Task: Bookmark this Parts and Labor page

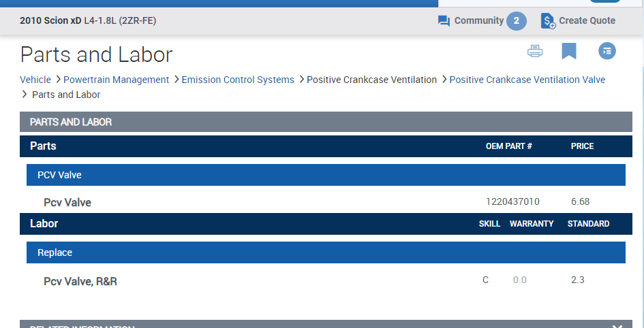Action: (x=569, y=51)
